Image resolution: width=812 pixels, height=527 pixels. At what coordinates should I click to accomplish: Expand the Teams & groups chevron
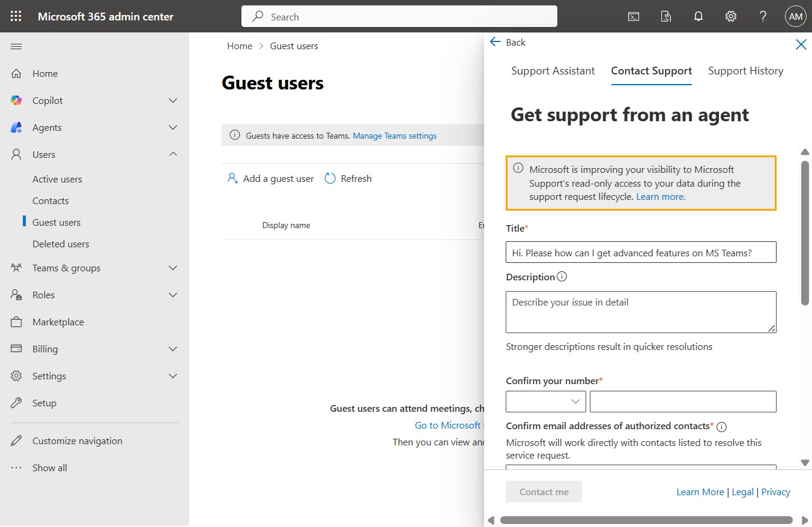pos(173,268)
